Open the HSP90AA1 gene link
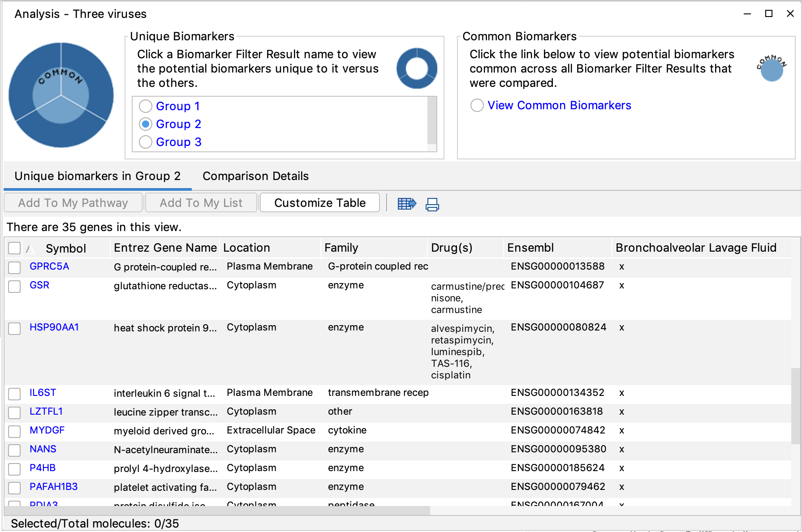This screenshot has width=802, height=532. pos(54,327)
